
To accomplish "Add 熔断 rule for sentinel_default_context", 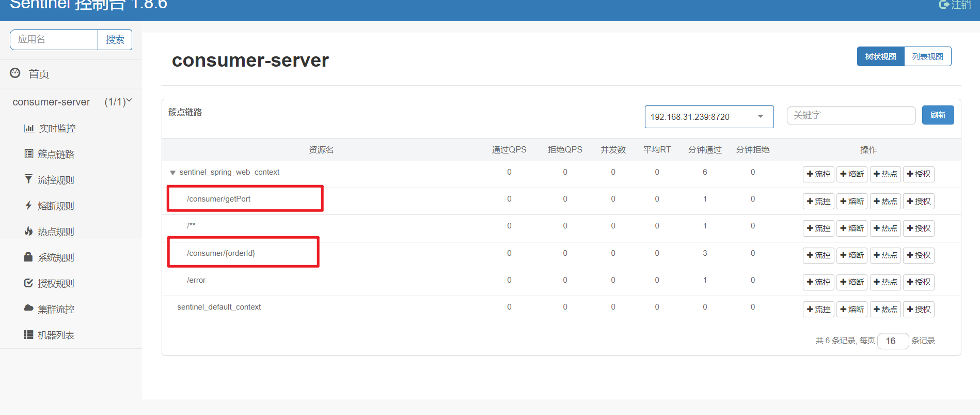I will (x=852, y=309).
